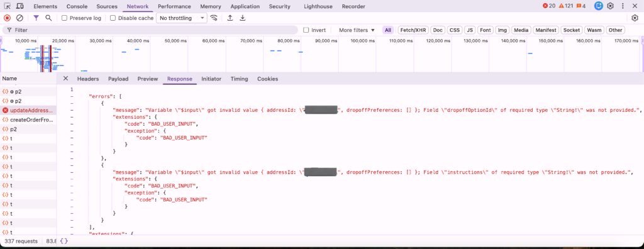Open the Sources panel tab
The image size is (644, 249).
click(107, 6)
